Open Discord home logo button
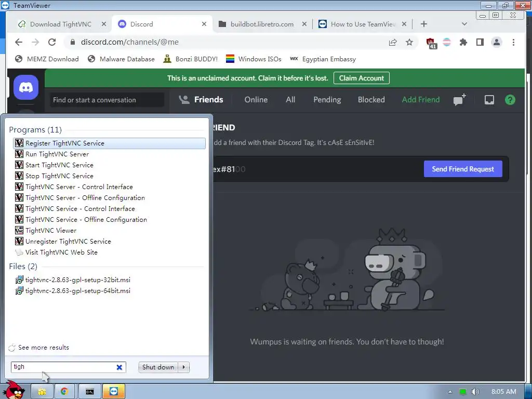Image resolution: width=532 pixels, height=399 pixels. coord(26,87)
